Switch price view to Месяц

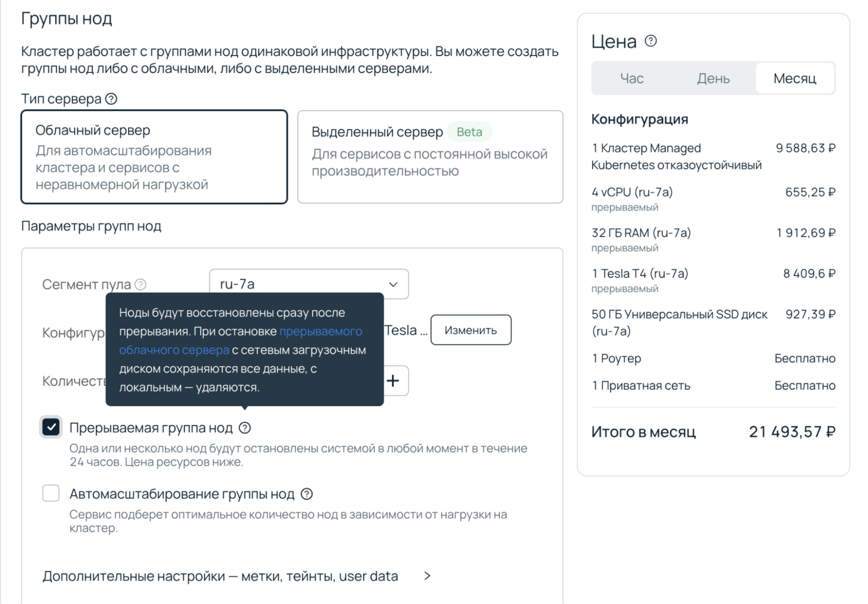tap(795, 78)
